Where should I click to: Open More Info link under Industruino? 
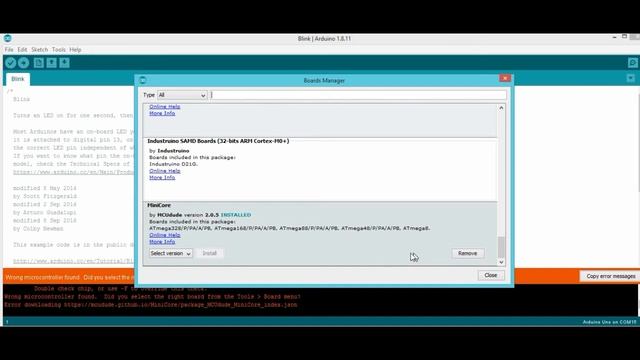[162, 178]
